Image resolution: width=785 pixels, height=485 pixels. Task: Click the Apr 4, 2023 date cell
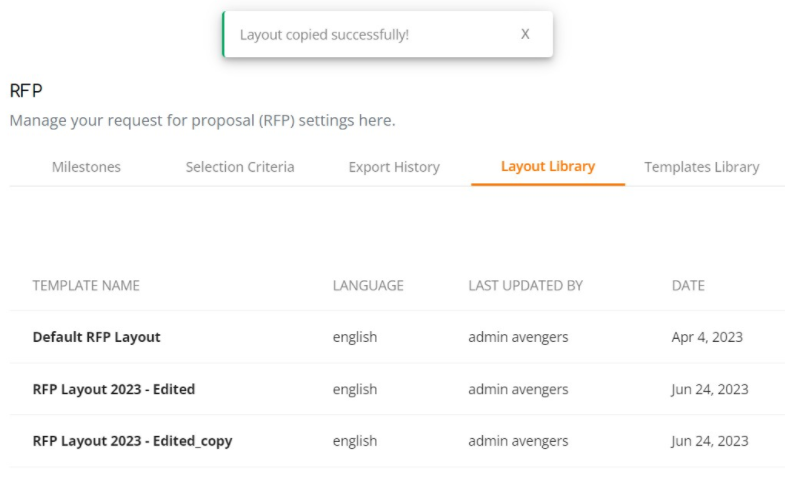tap(707, 337)
